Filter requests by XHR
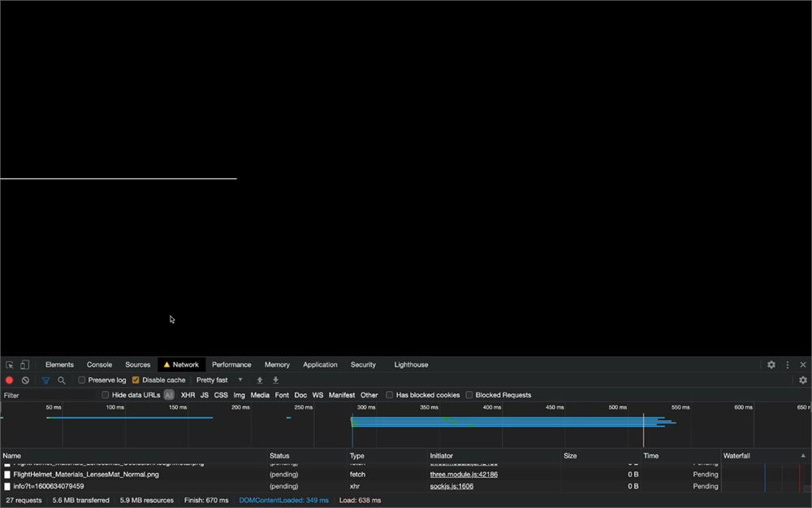812x508 pixels. pos(188,395)
